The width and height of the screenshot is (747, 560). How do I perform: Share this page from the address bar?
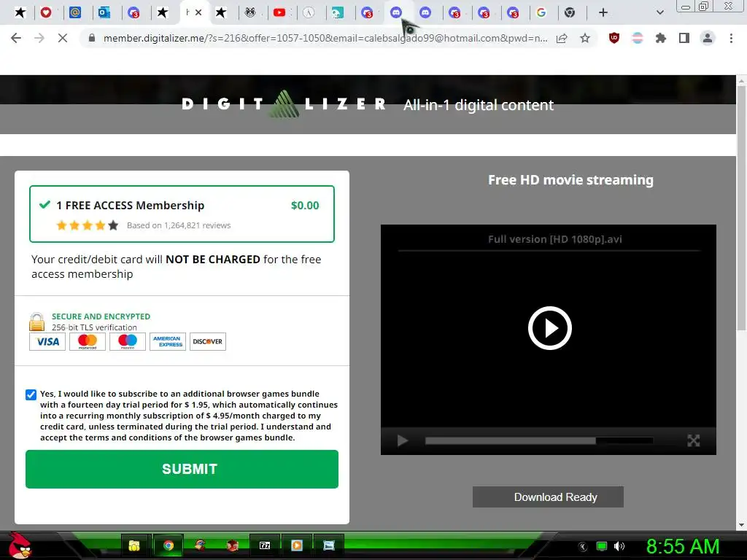point(562,38)
